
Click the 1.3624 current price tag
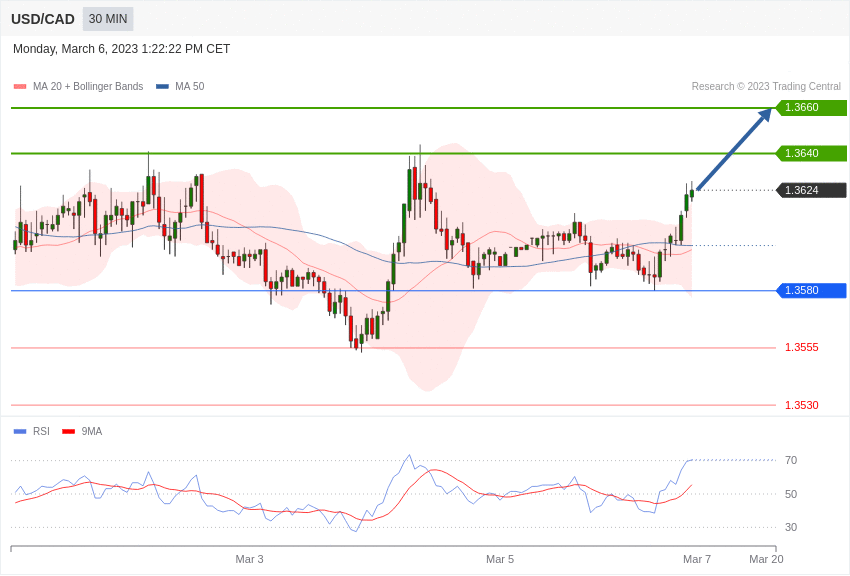(811, 190)
